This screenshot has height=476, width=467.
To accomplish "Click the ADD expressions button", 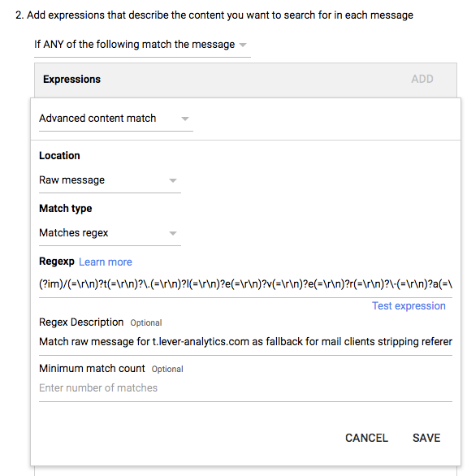I will point(422,80).
